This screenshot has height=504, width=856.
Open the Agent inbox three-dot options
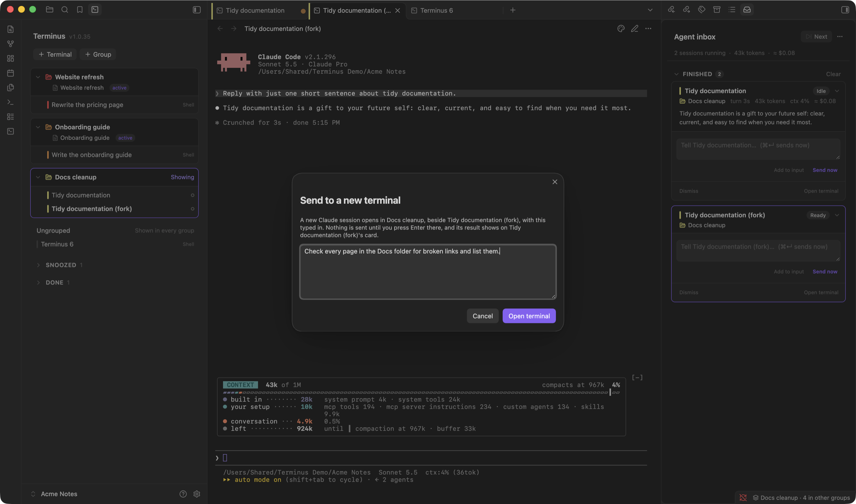coord(840,37)
